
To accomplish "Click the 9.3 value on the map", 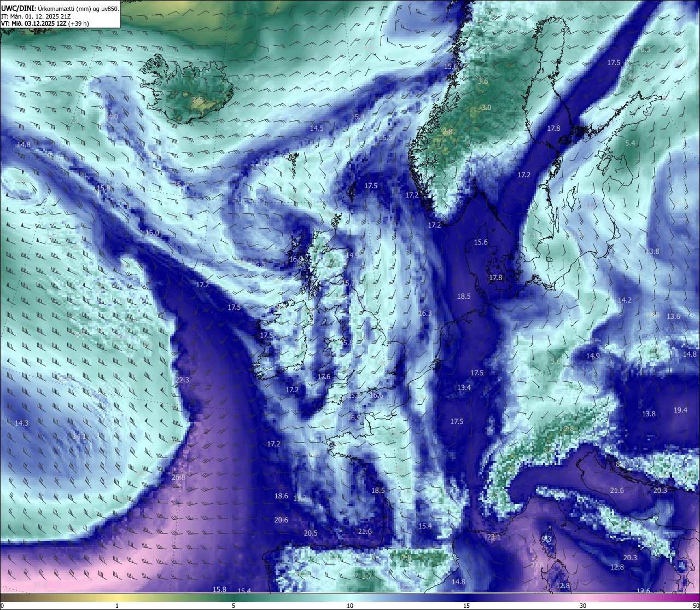I will pos(546,539).
